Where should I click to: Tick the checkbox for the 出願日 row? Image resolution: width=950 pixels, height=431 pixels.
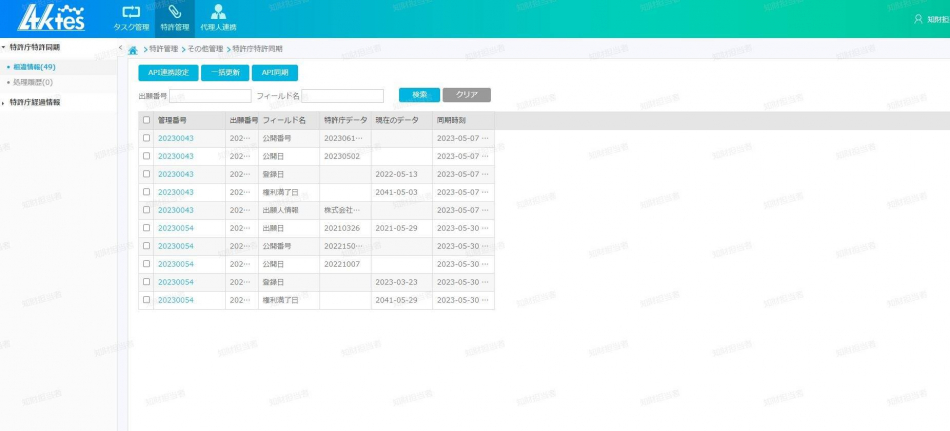coord(146,228)
